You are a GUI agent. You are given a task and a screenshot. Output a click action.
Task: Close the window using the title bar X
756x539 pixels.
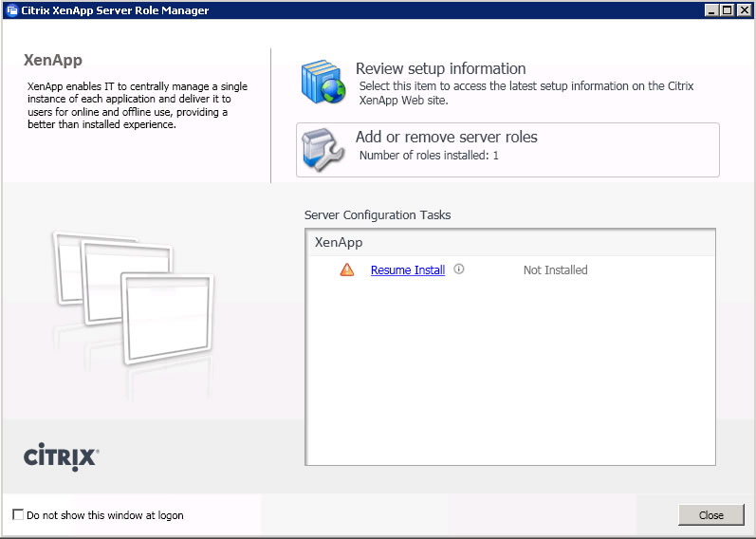[744, 10]
